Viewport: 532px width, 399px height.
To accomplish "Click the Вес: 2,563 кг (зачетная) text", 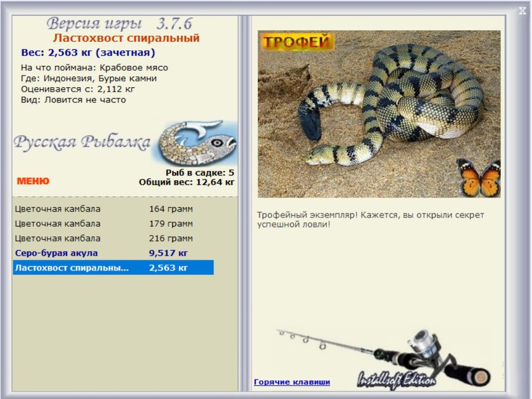I will (88, 53).
